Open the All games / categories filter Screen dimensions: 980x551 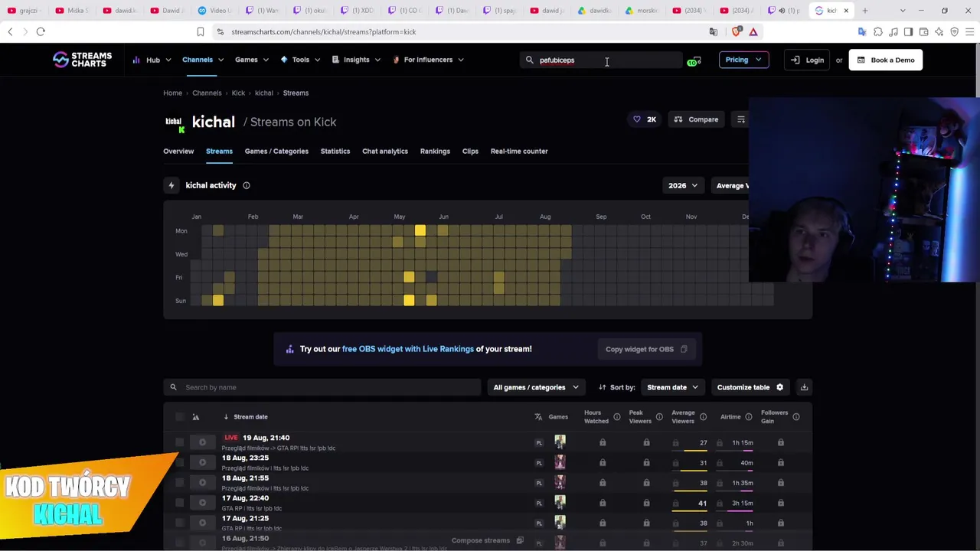(x=536, y=387)
